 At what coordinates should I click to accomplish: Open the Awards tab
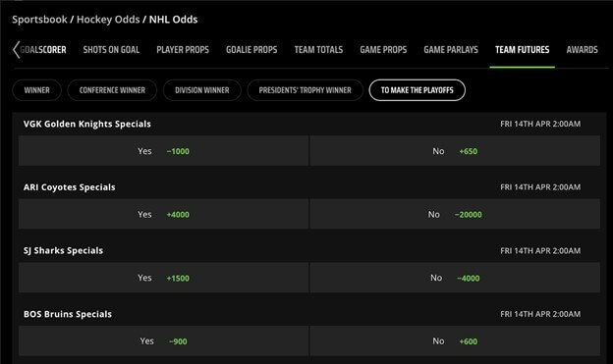click(x=582, y=50)
